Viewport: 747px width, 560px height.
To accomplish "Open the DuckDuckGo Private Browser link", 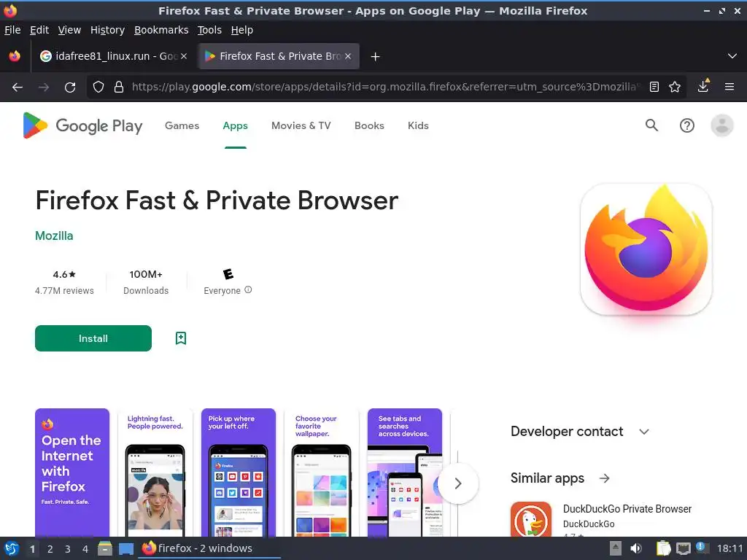I will tap(627, 508).
